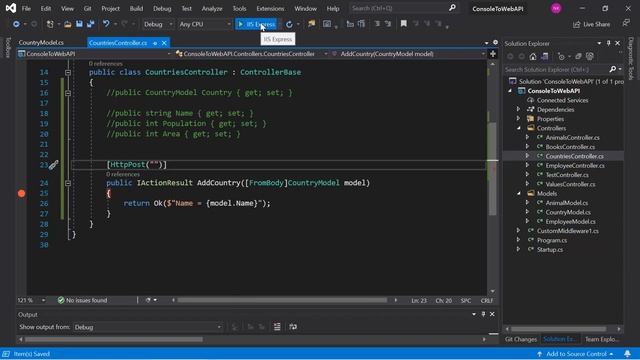Open the Show output from dropdown
640x360 pixels.
click(x=148, y=327)
